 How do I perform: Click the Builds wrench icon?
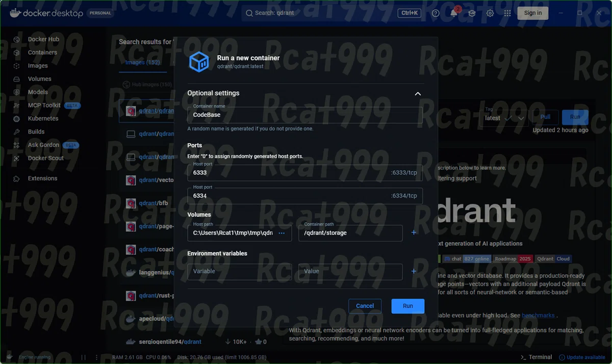(x=17, y=132)
